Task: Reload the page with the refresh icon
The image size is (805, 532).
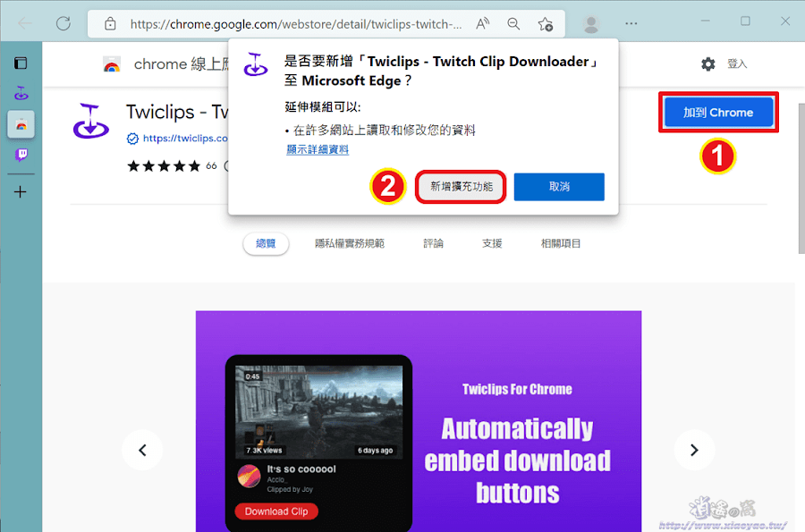Action: click(x=64, y=23)
